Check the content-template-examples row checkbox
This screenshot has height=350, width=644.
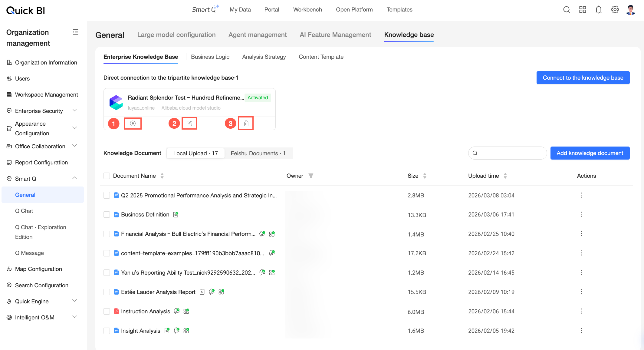coord(107,253)
